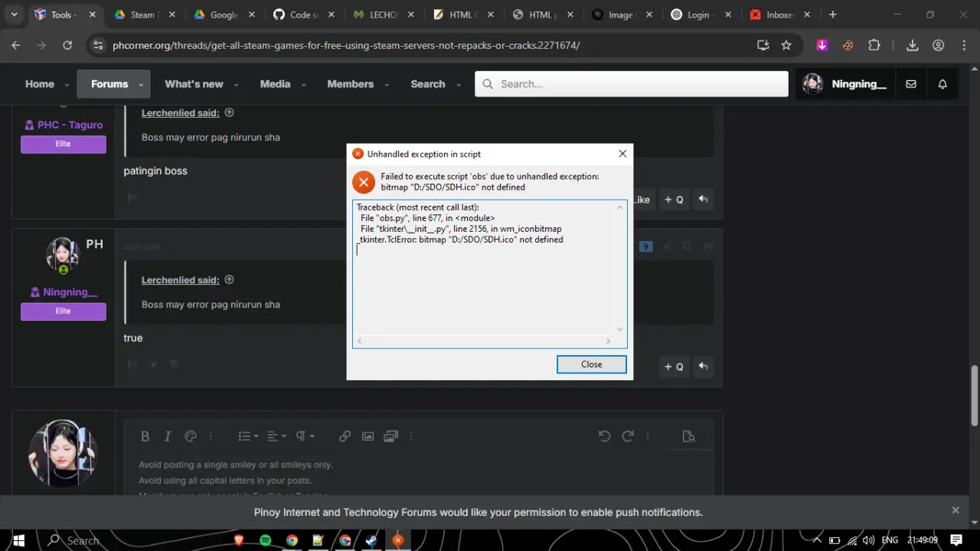The image size is (980, 551).
Task: Bookmark the browser page with star icon
Action: tap(786, 45)
